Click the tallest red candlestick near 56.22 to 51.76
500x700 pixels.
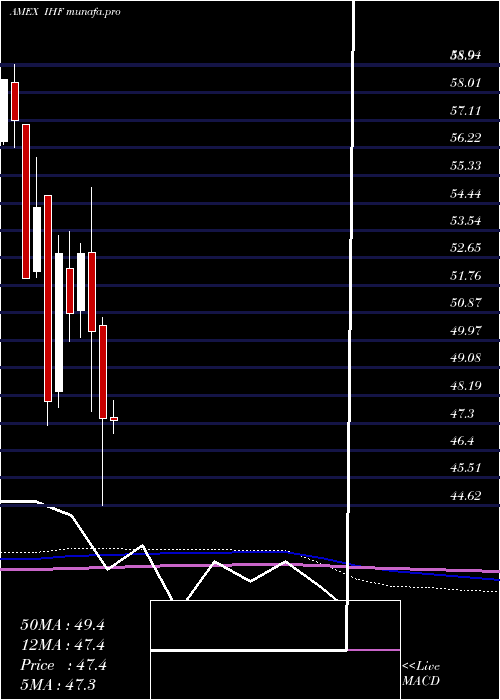(x=26, y=201)
